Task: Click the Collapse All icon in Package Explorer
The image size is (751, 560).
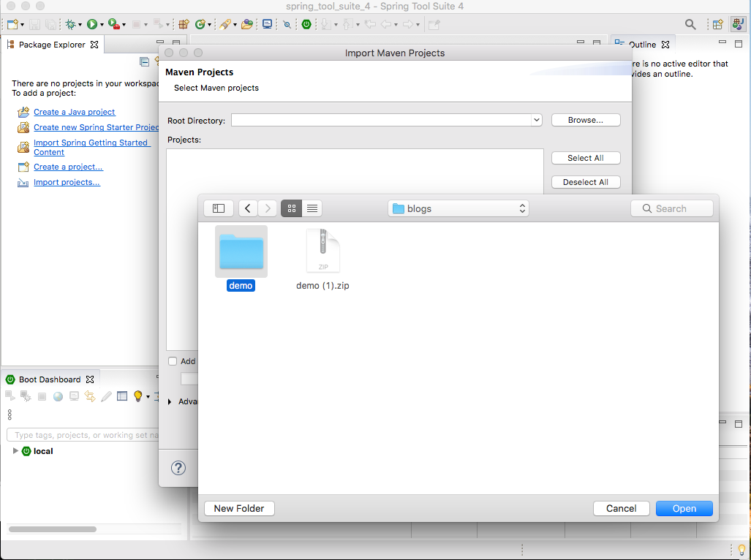Action: click(x=144, y=61)
